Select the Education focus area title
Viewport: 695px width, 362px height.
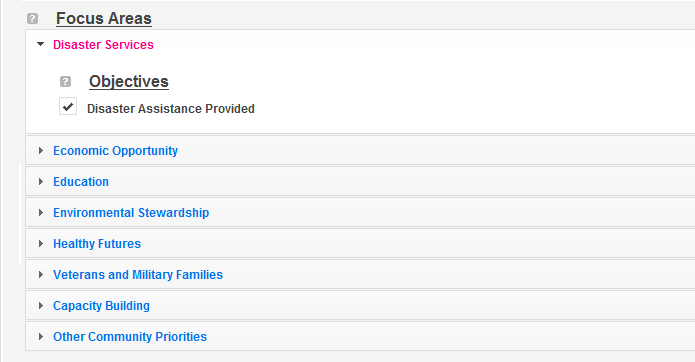click(81, 182)
